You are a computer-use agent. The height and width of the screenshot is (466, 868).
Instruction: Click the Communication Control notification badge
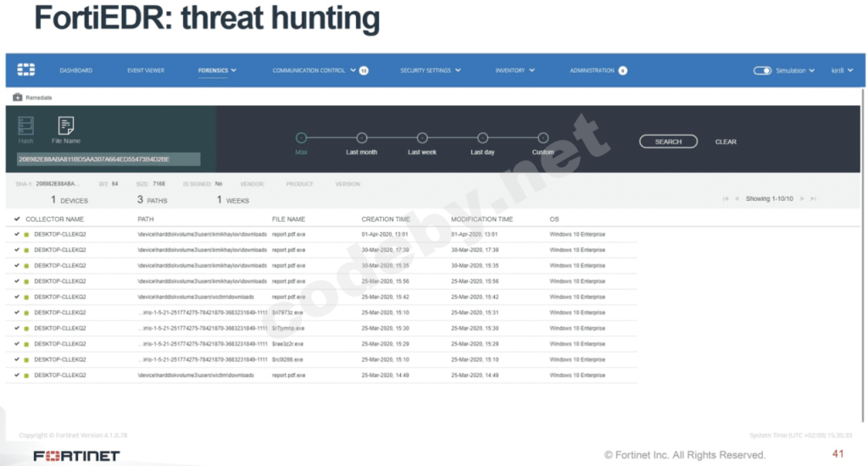364,70
